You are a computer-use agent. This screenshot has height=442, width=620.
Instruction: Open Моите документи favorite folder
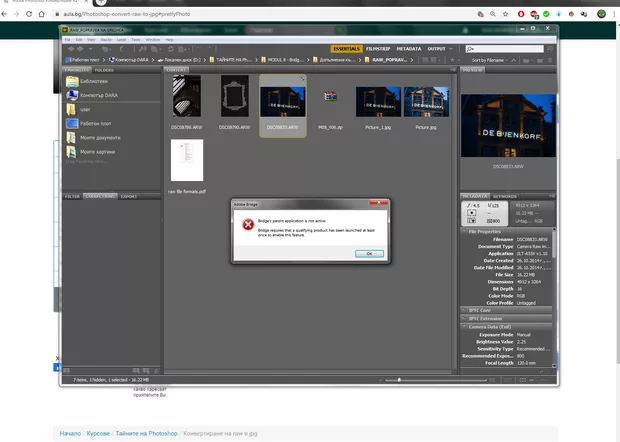coord(102,137)
